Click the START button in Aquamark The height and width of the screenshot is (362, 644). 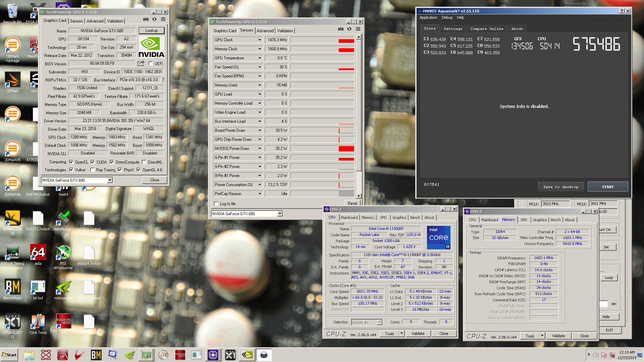pos(607,187)
